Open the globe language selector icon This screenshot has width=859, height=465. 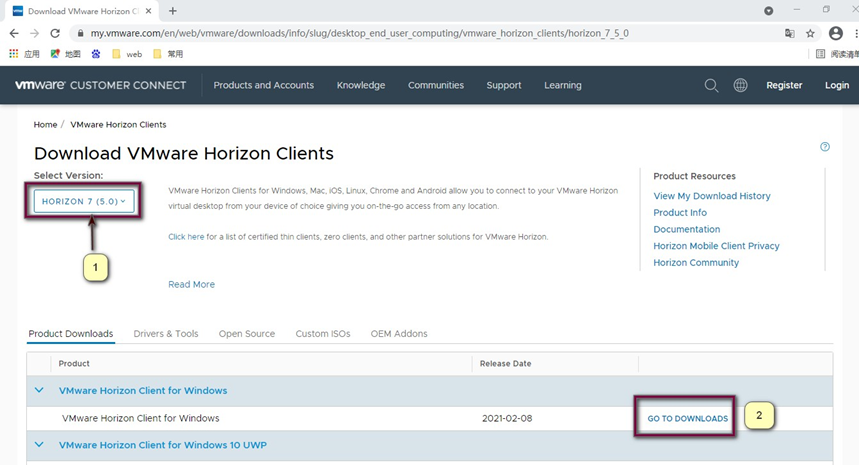740,85
